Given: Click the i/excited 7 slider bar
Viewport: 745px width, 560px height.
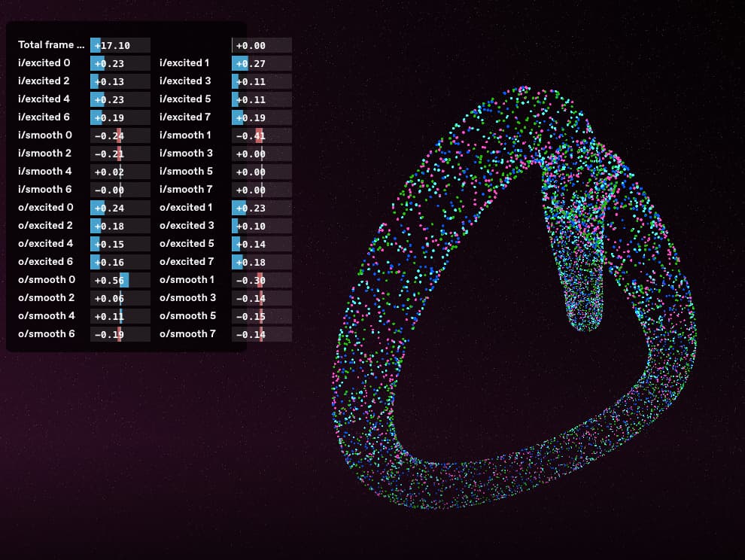Looking at the screenshot, I should coord(261,117).
